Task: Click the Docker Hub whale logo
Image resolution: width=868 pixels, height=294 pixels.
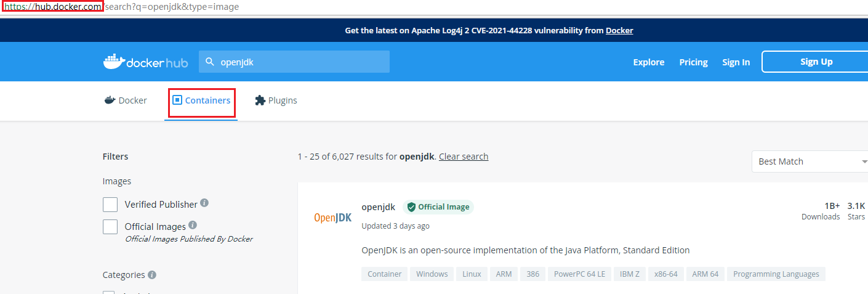Action: coord(114,62)
